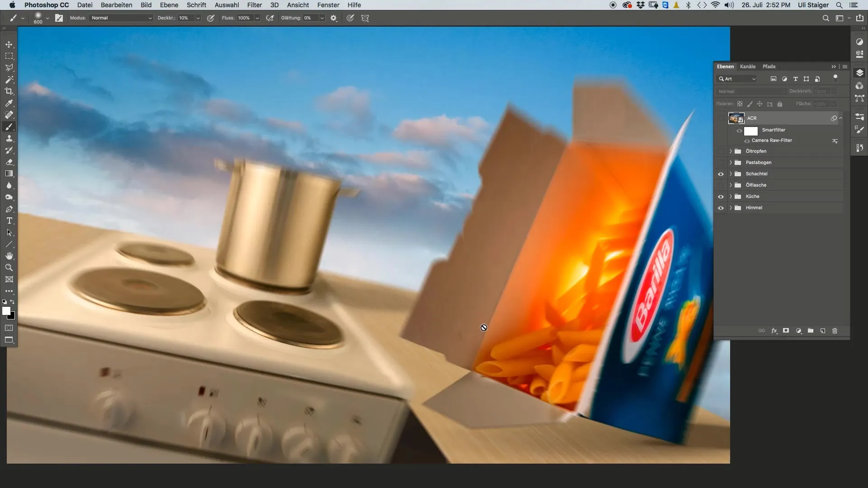Select the Line tool

point(9,244)
